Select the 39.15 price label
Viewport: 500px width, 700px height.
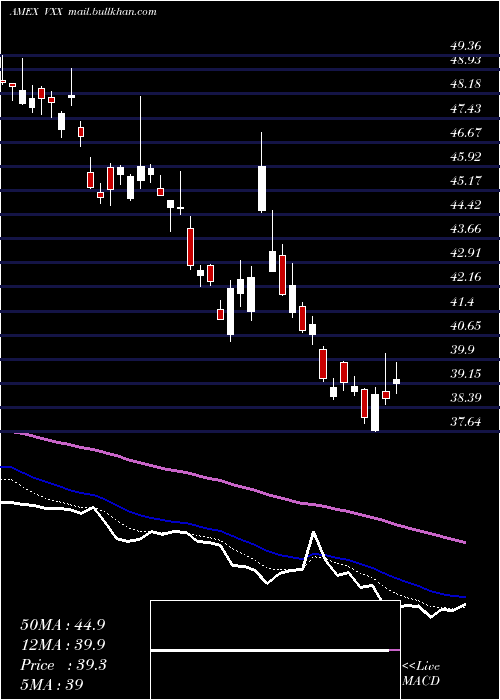coord(466,374)
